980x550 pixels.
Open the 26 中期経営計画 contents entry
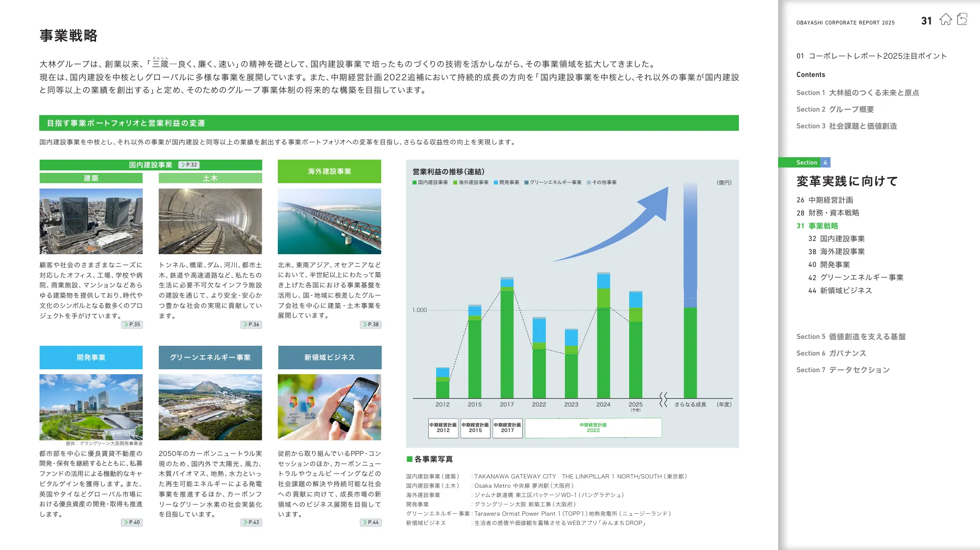point(825,200)
